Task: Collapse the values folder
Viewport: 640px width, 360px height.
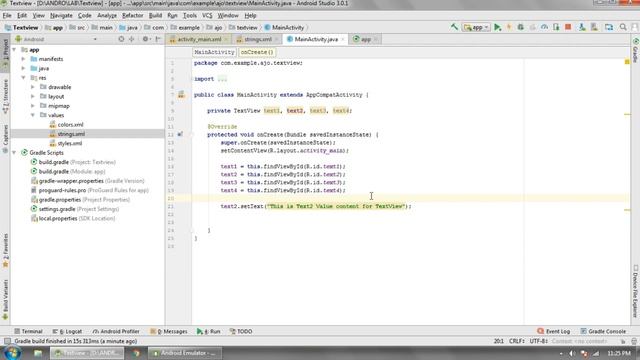Action: click(33, 115)
